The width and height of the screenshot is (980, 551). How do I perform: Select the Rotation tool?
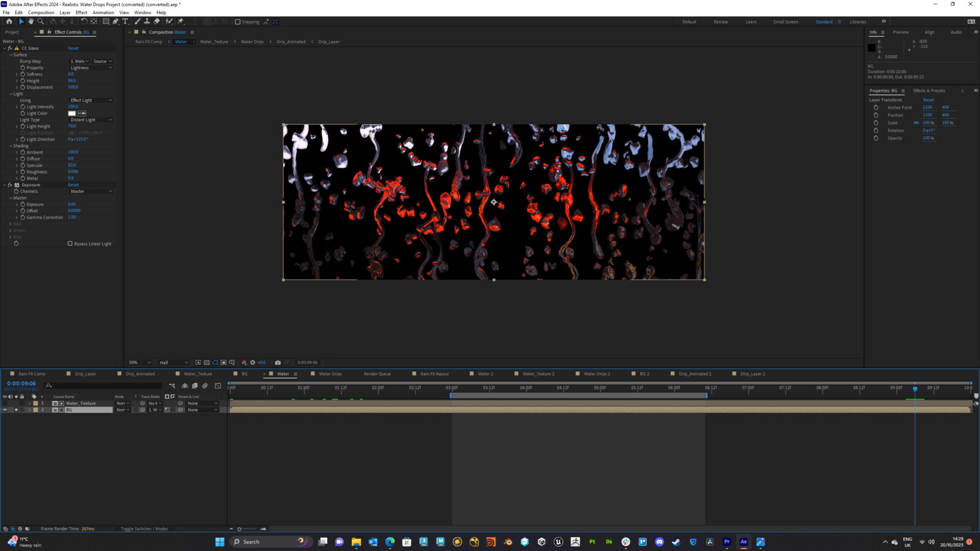[84, 21]
